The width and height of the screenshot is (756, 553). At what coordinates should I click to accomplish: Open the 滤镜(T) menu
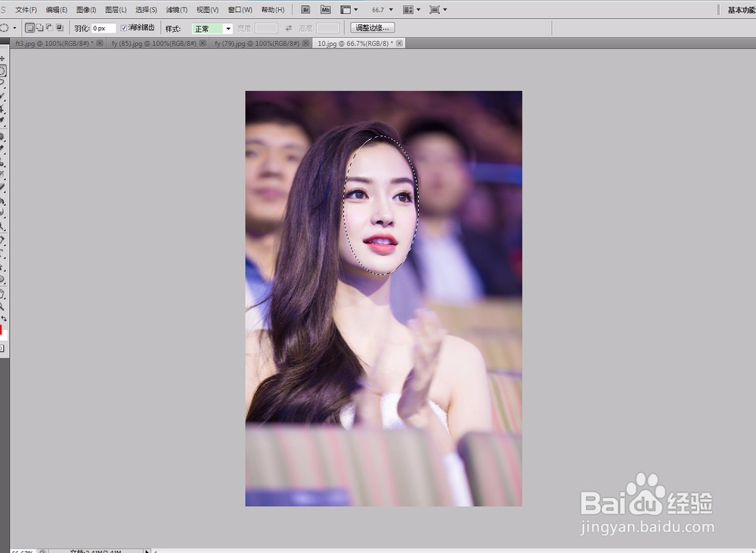pyautogui.click(x=176, y=10)
